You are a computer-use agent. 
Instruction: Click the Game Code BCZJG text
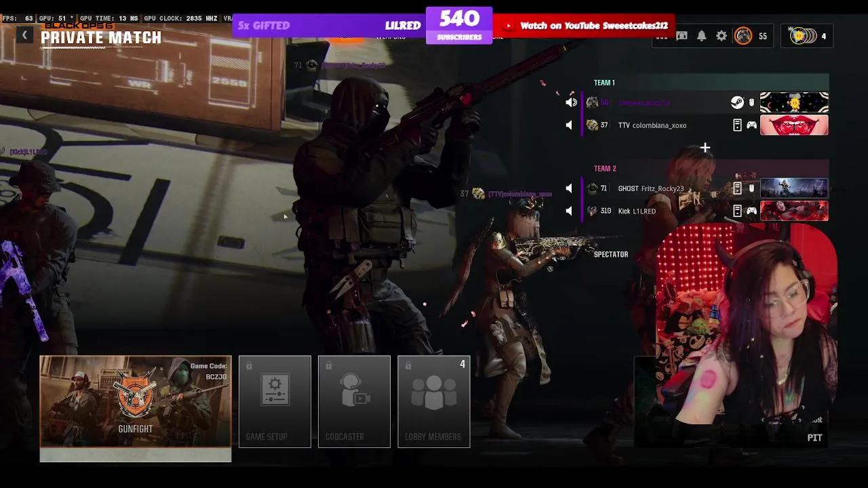pyautogui.click(x=208, y=371)
